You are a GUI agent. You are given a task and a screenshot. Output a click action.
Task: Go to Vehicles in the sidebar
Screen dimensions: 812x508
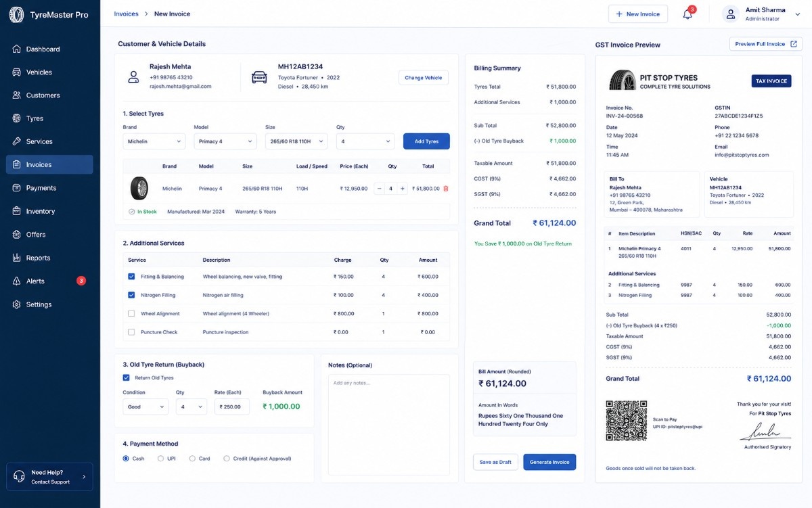50,72
